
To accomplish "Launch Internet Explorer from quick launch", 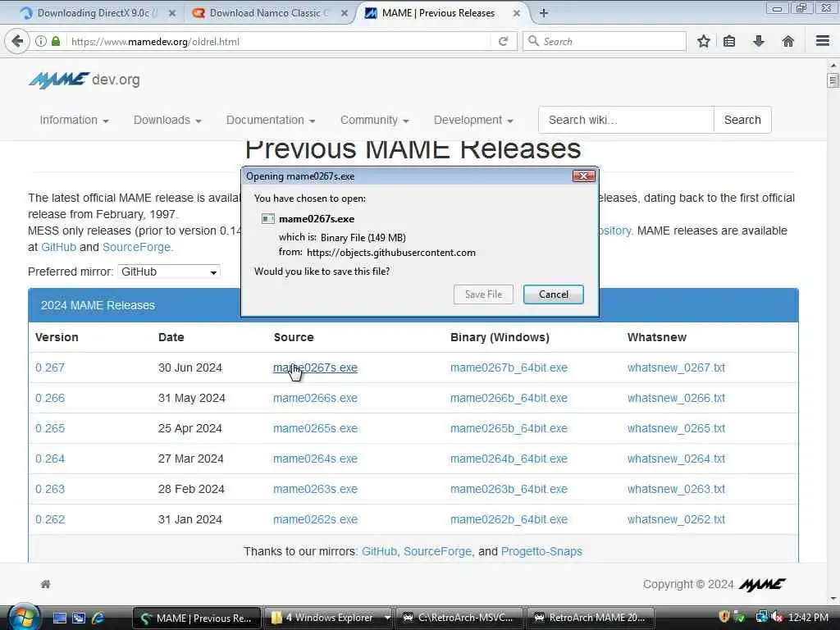I will 98,618.
